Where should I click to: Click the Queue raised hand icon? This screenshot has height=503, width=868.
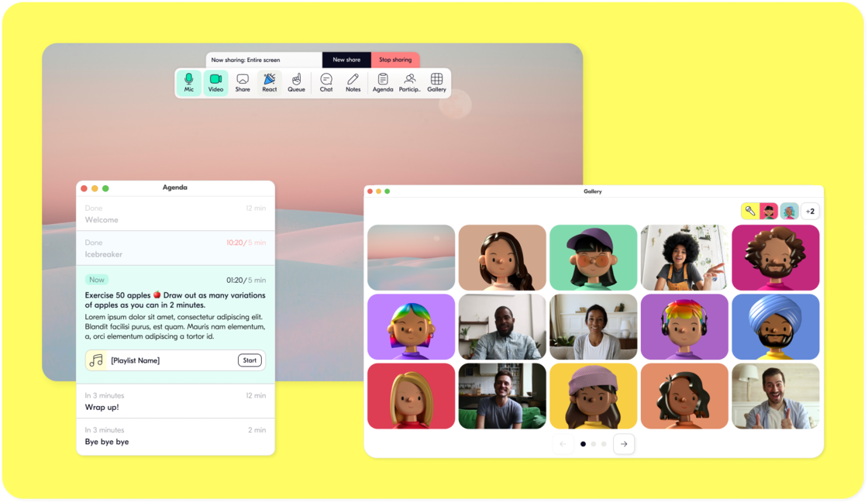[x=296, y=82]
